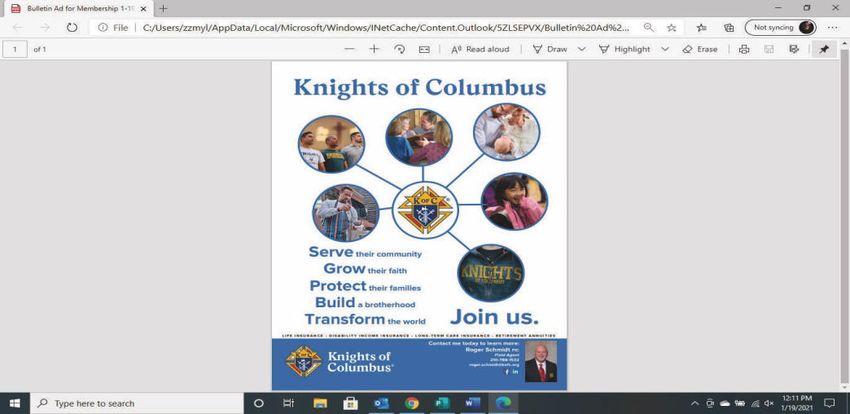The image size is (850, 414).
Task: Click the Not syncing profile button
Action: pos(780,28)
